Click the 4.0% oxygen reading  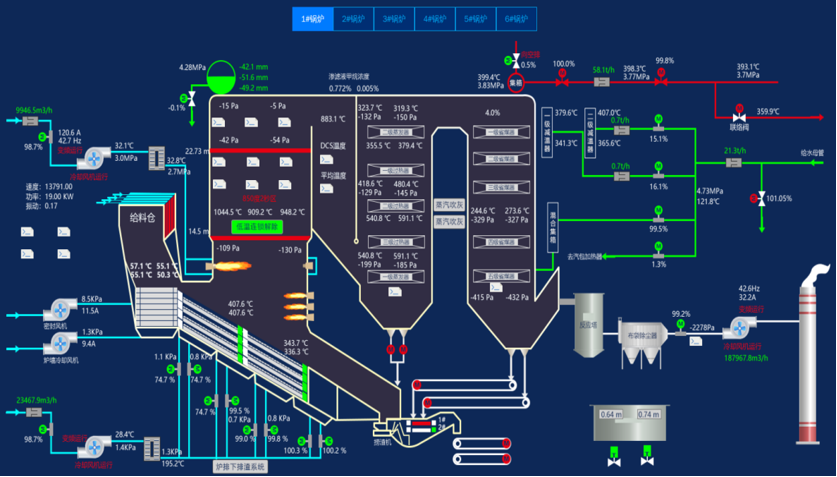tap(492, 113)
